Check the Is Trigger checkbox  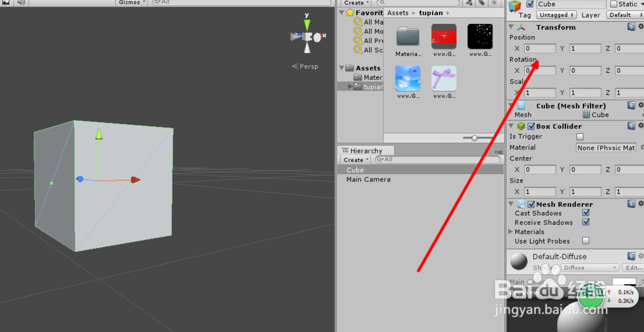580,137
